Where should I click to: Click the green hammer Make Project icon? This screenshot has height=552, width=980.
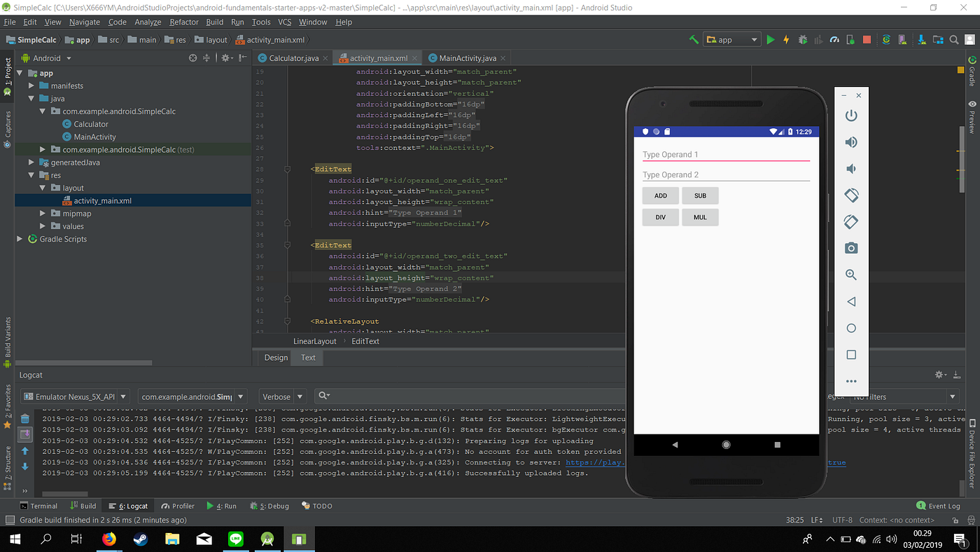[694, 40]
